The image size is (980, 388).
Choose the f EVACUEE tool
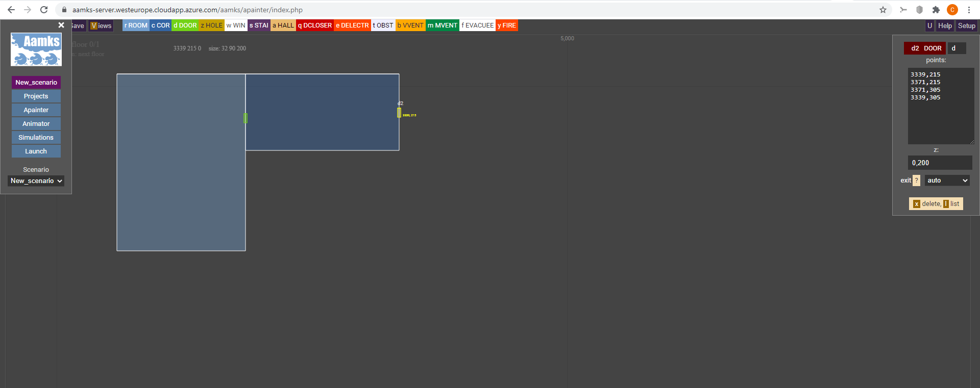coord(477,25)
